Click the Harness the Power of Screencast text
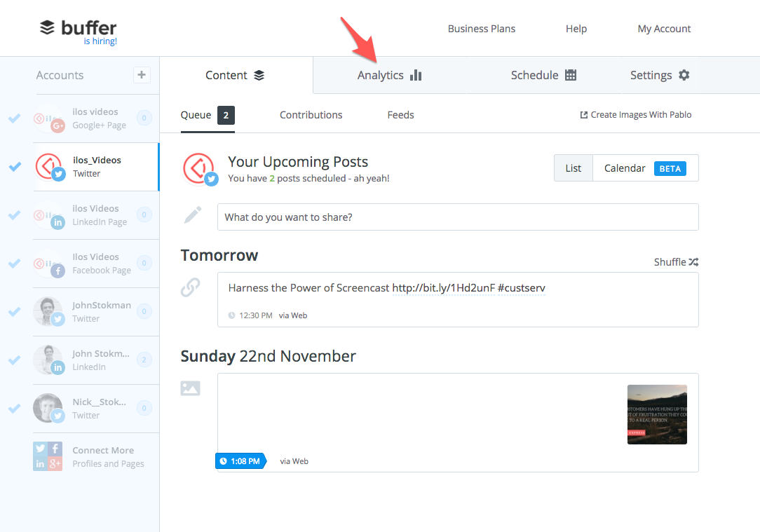 (x=308, y=288)
